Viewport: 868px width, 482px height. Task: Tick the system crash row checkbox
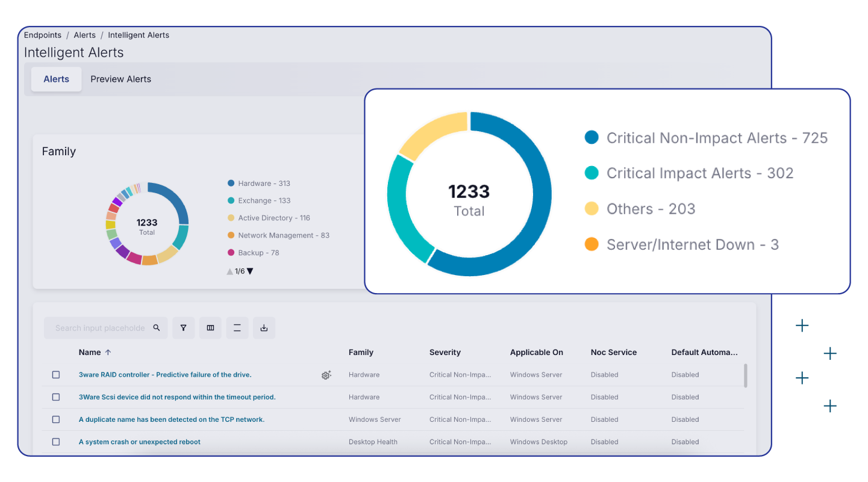coord(56,442)
